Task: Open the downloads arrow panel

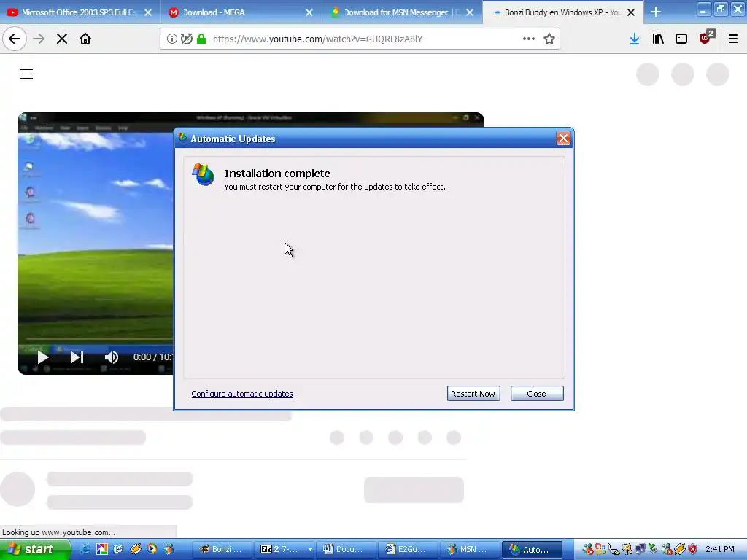Action: click(x=635, y=39)
